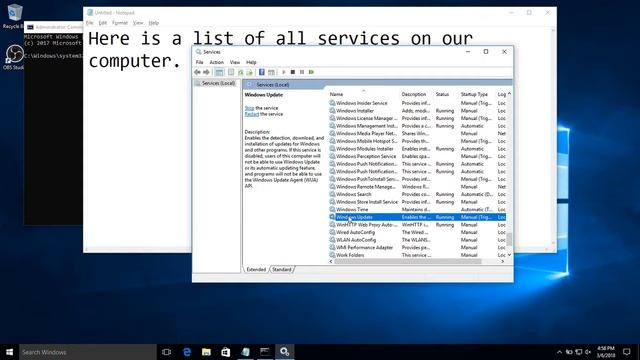Switch to the Standard tab
Viewport: 640px width, 360px height.
coord(282,269)
